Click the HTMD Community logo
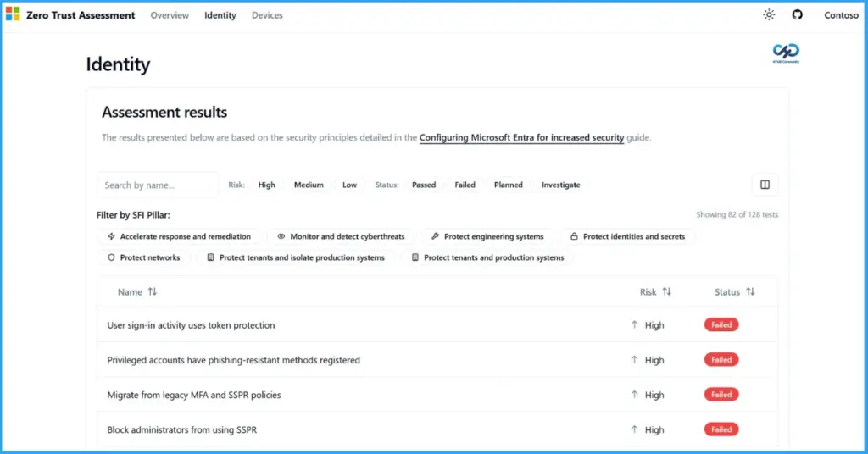Viewport: 868px width, 454px height. point(786,53)
